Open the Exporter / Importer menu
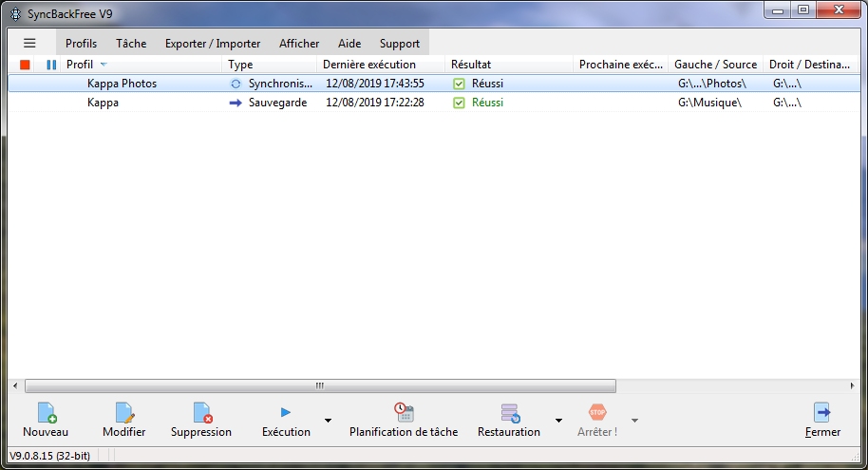This screenshot has height=470, width=868. coord(213,43)
